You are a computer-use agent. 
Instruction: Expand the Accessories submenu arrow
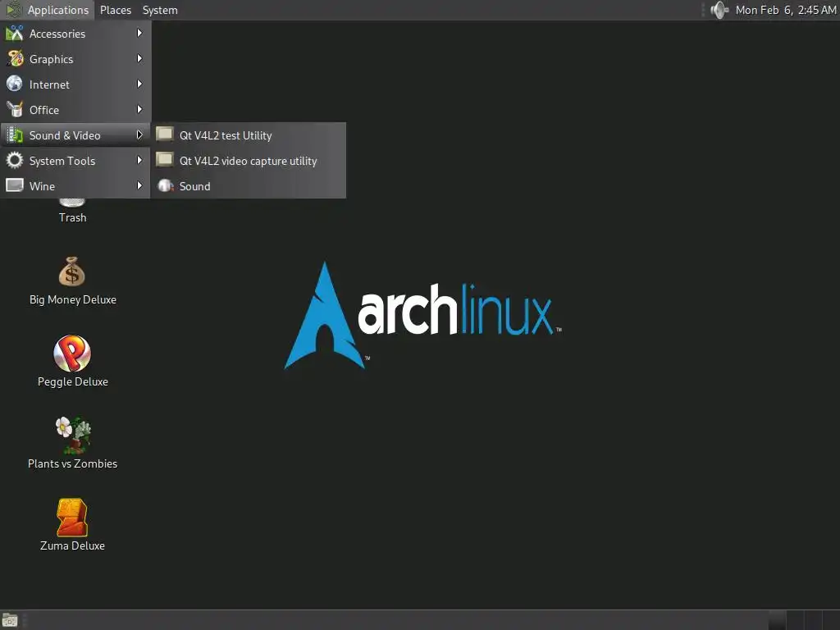click(139, 33)
